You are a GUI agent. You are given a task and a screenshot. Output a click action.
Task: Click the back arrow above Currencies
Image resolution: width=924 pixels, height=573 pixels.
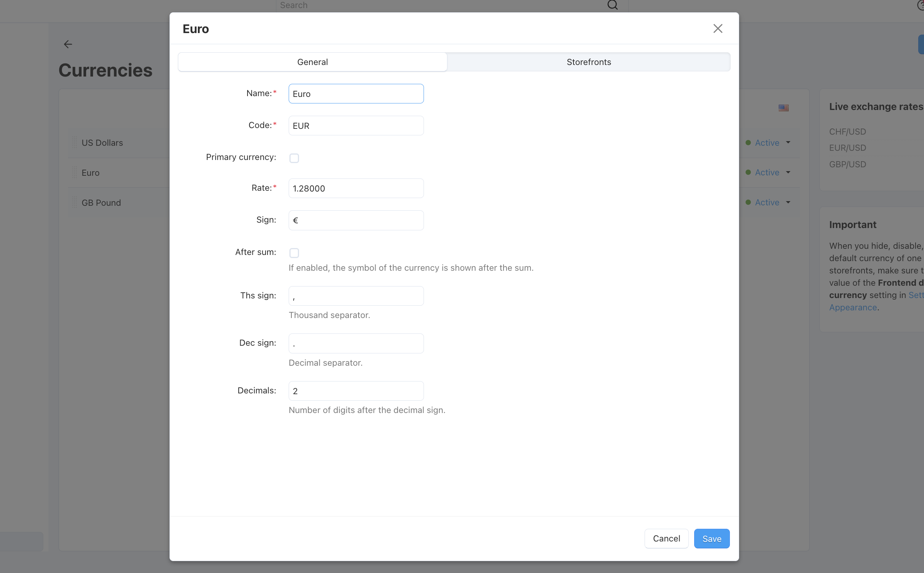click(x=68, y=44)
